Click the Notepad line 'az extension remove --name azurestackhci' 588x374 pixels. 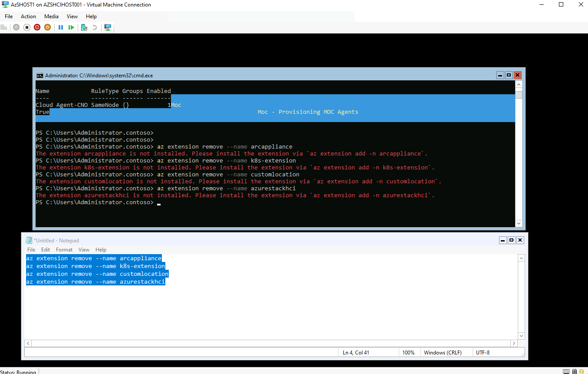(x=95, y=282)
